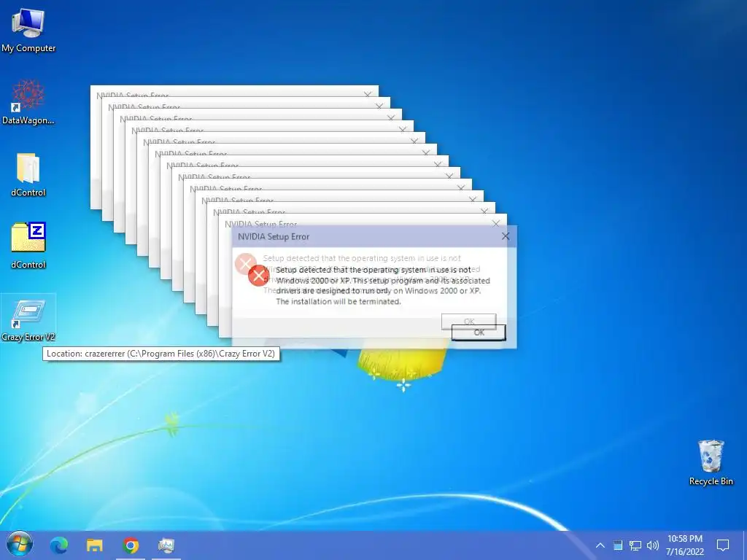Viewport: 747px width, 560px height.
Task: Show hidden system tray icons
Action: point(600,545)
